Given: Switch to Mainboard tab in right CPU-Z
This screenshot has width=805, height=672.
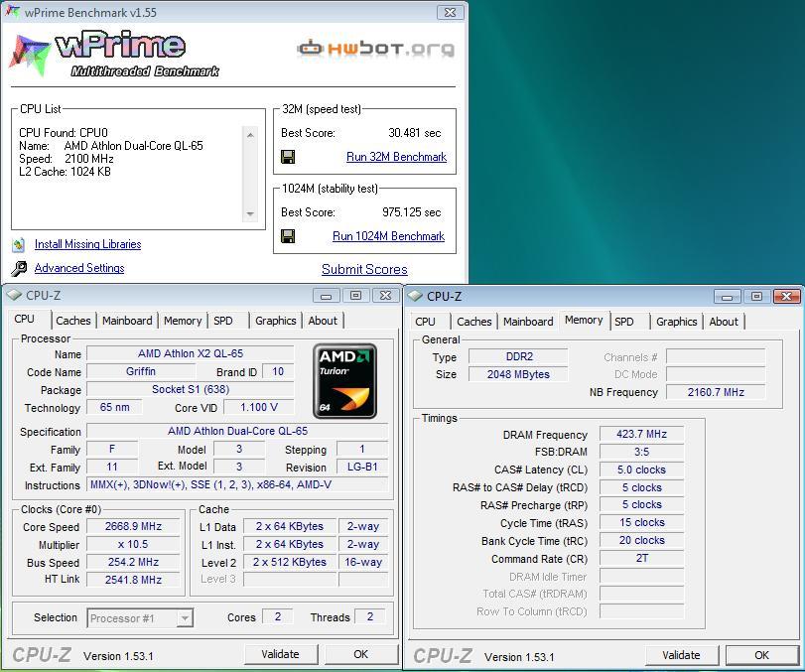Looking at the screenshot, I should click(x=528, y=322).
